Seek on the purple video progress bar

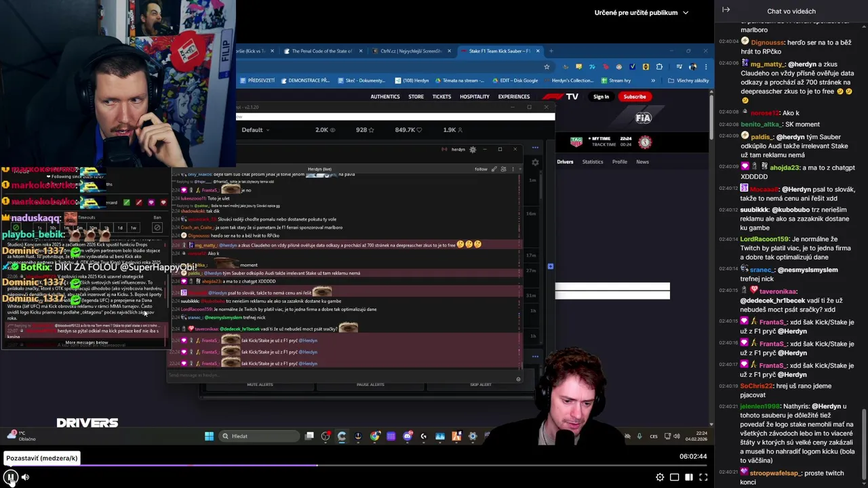355,465
